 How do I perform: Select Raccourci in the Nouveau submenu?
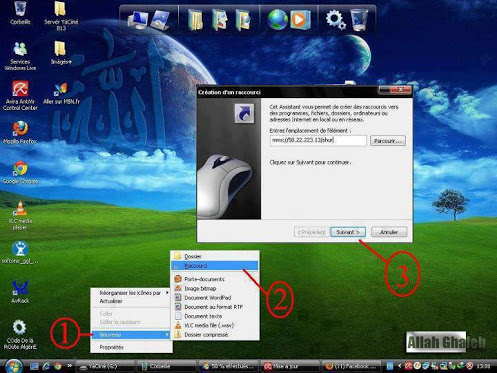point(215,266)
